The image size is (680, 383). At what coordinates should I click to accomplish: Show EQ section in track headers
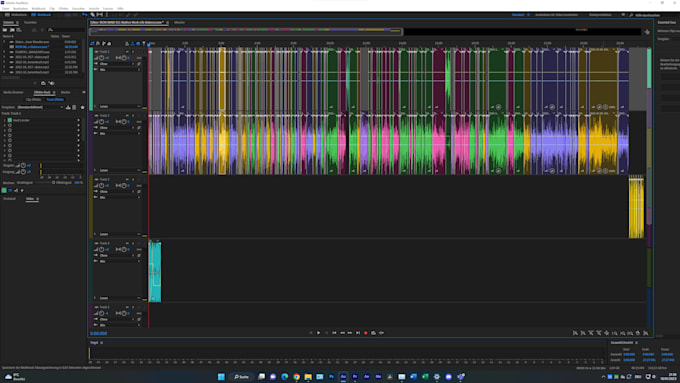click(109, 43)
